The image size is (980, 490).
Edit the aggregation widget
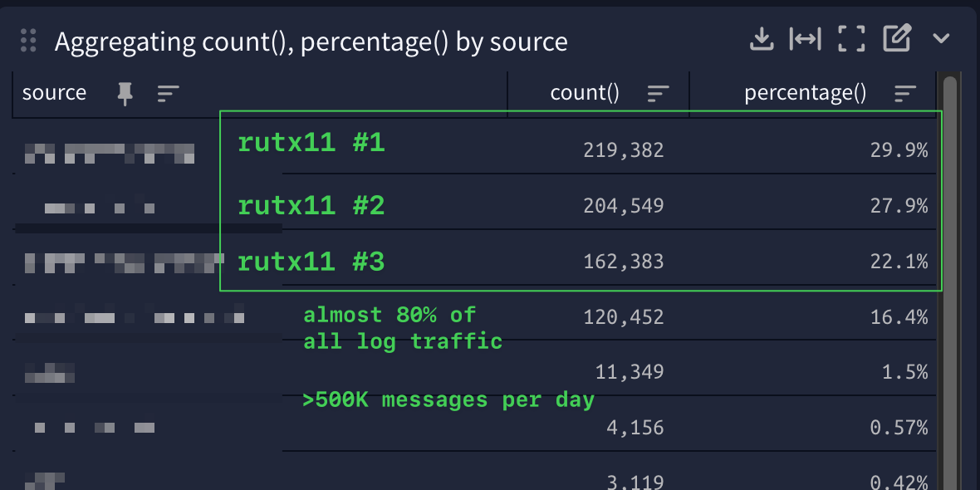point(897,37)
